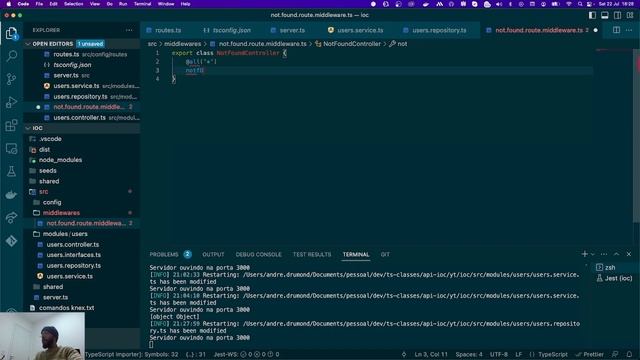Image resolution: width=640 pixels, height=360 pixels.
Task: Toggle bottom panel layout icon
Action: point(604,15)
